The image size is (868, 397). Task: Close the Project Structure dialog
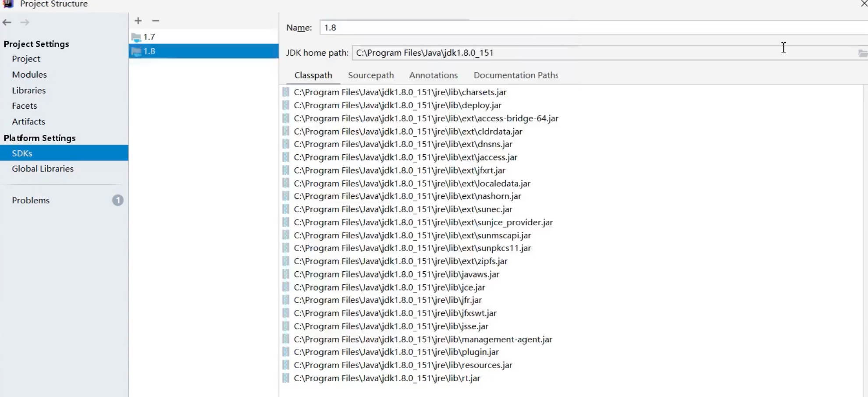click(x=864, y=4)
